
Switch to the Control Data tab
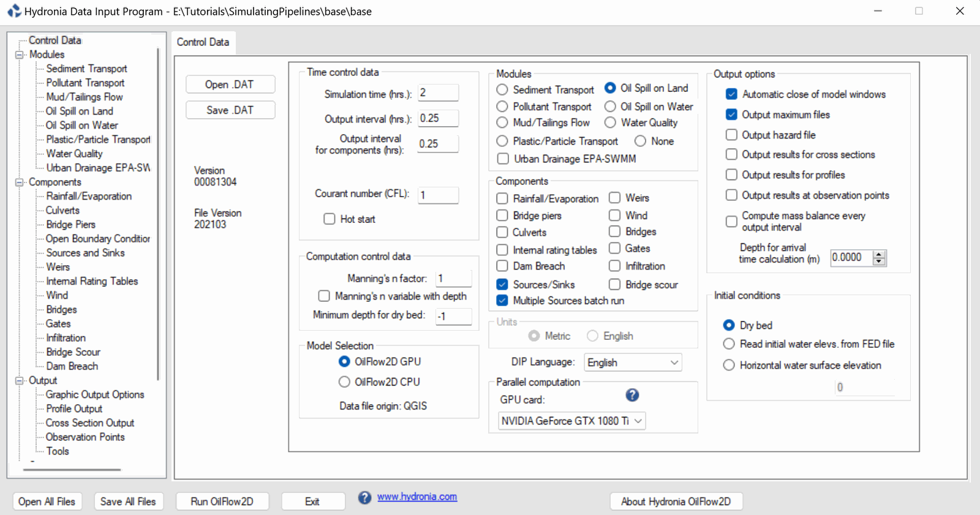[x=203, y=42]
